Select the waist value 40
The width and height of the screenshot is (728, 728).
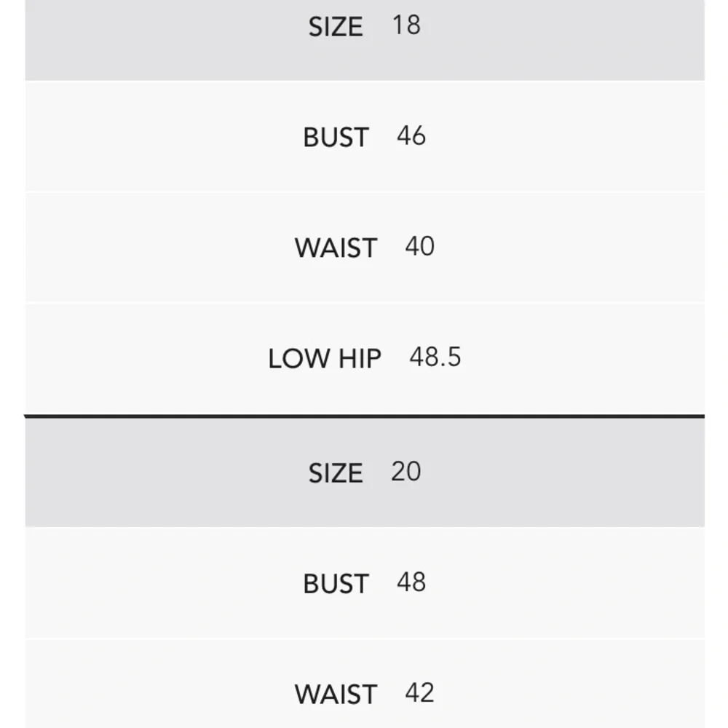[x=419, y=247]
